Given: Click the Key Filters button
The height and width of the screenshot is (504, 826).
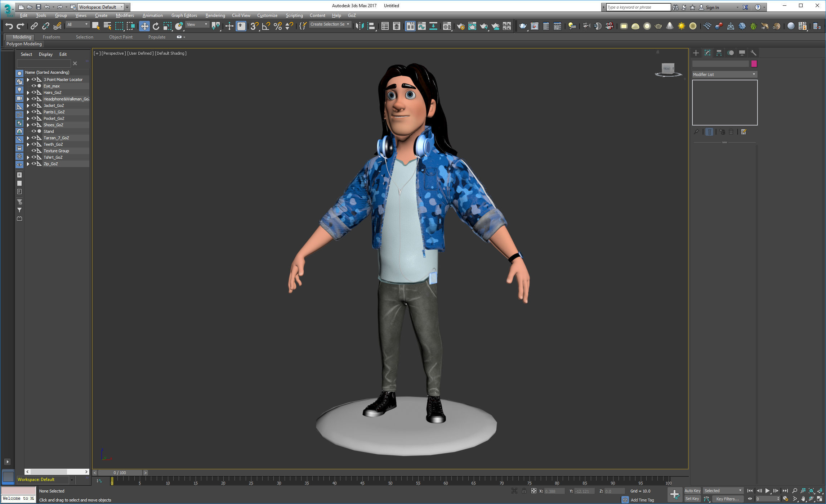Looking at the screenshot, I should click(727, 499).
